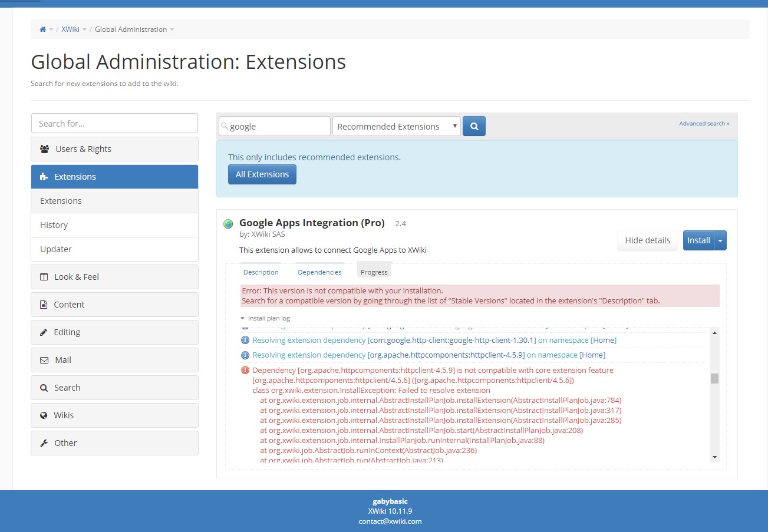Click the Other wrench icon
The image size is (768, 532).
pyautogui.click(x=44, y=443)
